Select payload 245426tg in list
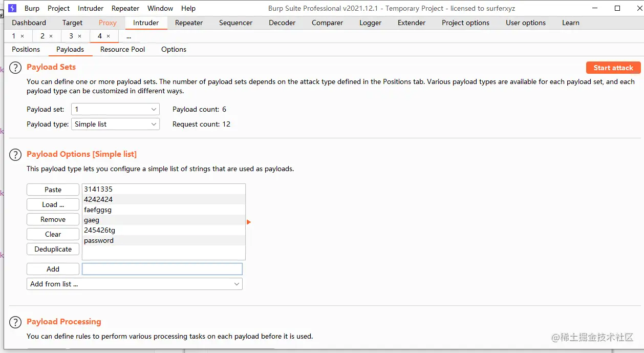This screenshot has height=353, width=644. tap(164, 230)
